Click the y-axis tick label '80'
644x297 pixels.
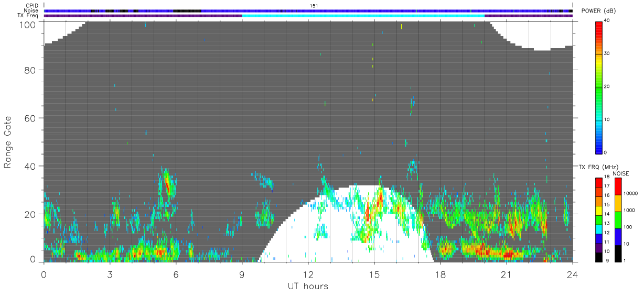30,70
